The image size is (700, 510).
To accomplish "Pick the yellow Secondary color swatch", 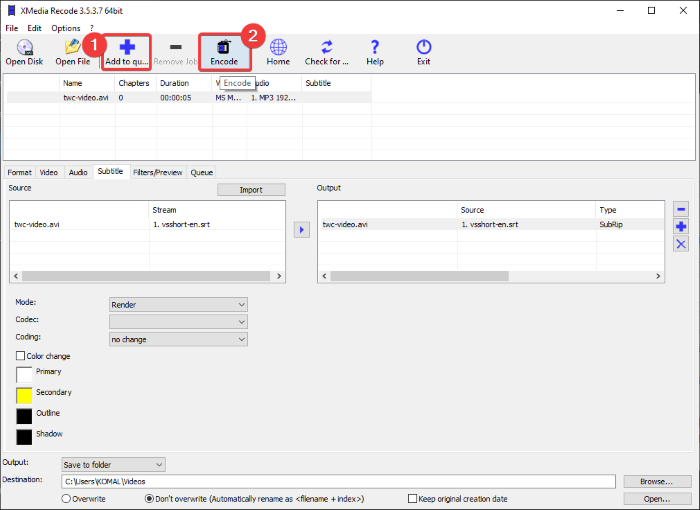I will pos(24,395).
